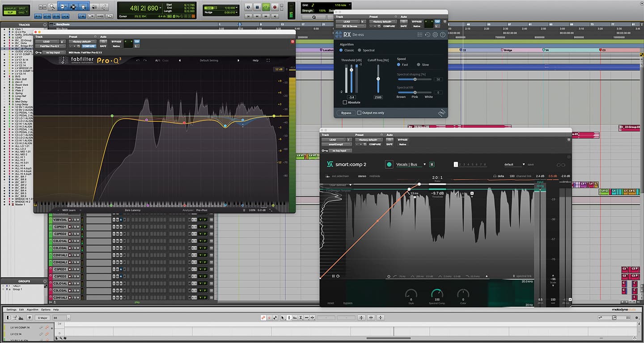The image size is (644, 343).
Task: Click reset in smart:comp footer
Action: (x=331, y=303)
